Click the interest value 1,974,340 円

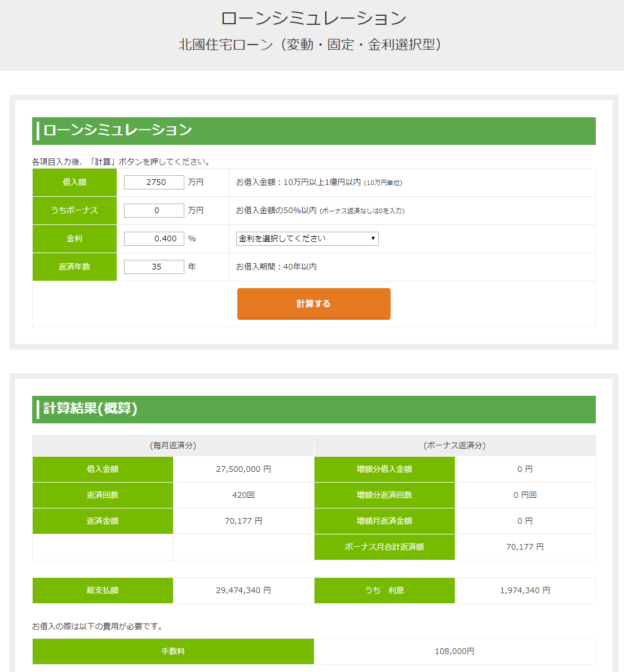point(525,590)
